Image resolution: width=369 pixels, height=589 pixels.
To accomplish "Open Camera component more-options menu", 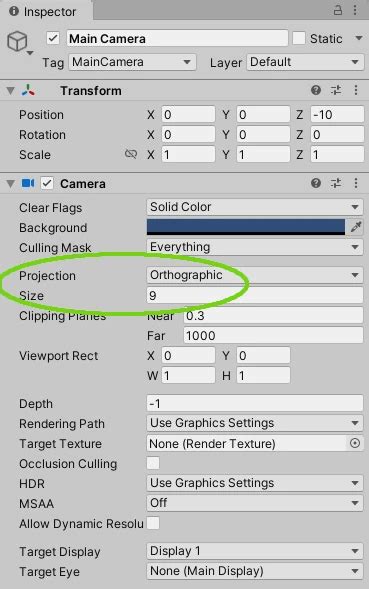I will tap(355, 183).
